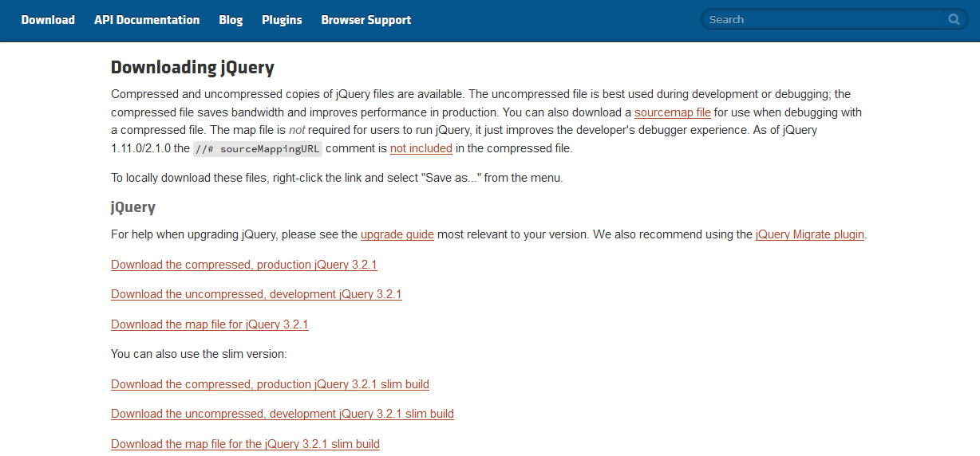
Task: Open API Documentation in the navigation bar
Action: click(147, 20)
